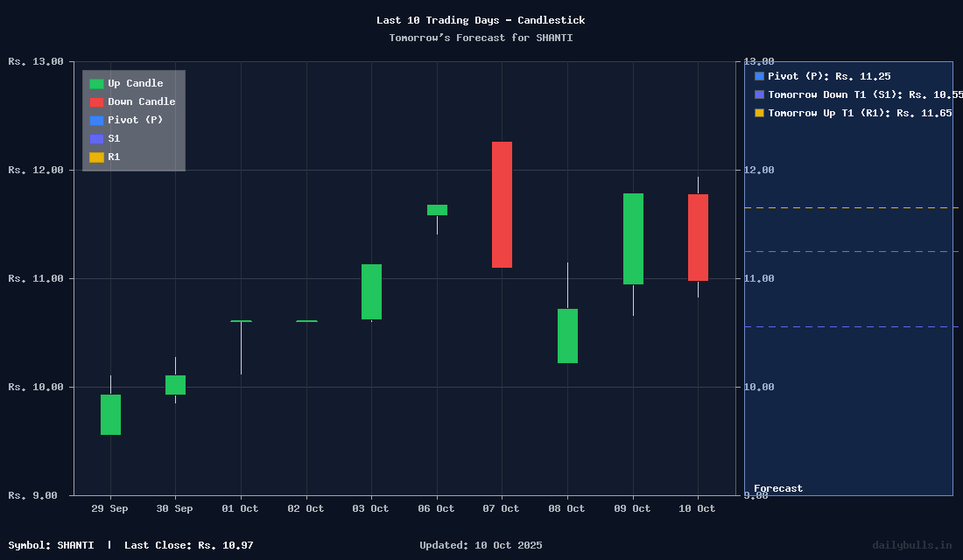This screenshot has width=963, height=560.
Task: Click the Forecast label in the right panel
Action: click(778, 489)
